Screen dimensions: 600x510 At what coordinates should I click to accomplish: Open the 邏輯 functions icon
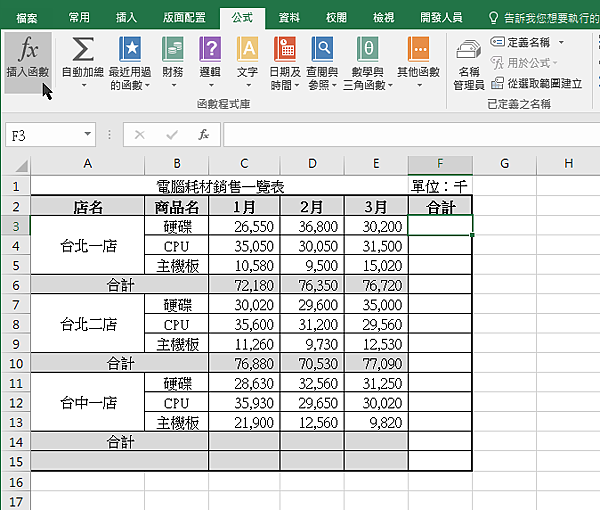[x=210, y=49]
